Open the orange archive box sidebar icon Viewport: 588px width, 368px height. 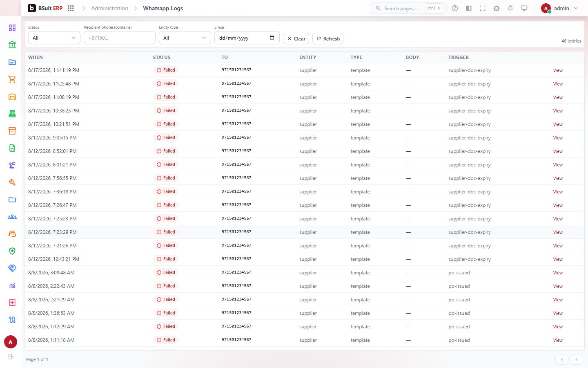pyautogui.click(x=12, y=131)
